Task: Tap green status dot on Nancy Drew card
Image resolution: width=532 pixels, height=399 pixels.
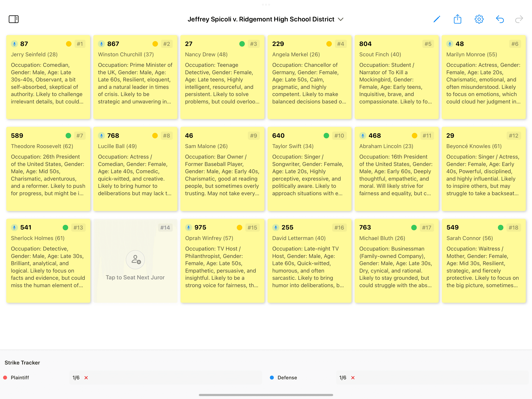Action: [242, 44]
